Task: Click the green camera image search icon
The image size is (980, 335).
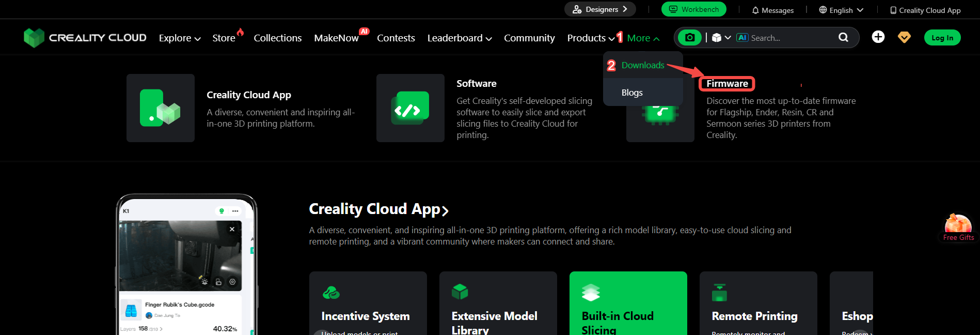Action: (x=689, y=38)
